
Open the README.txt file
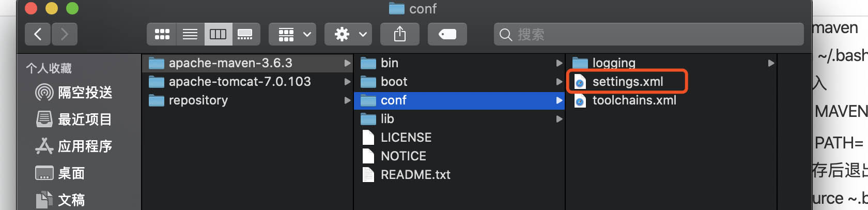pyautogui.click(x=415, y=175)
